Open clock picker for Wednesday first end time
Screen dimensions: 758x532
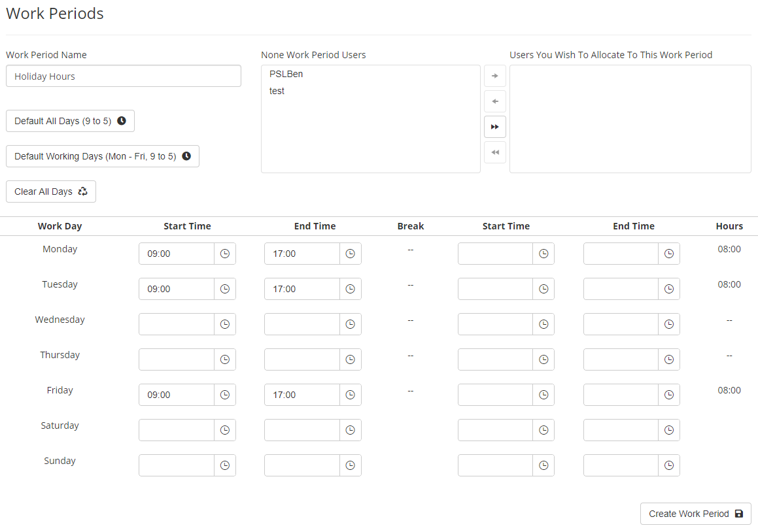pos(351,324)
